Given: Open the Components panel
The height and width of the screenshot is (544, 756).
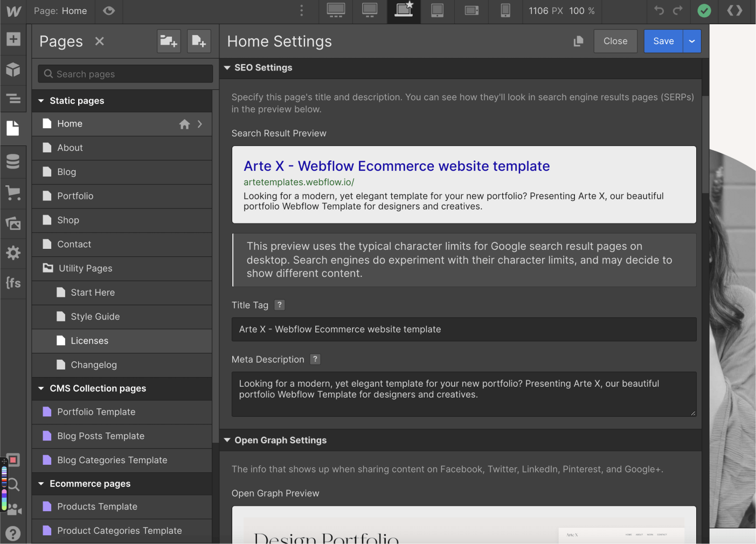Looking at the screenshot, I should 13,69.
